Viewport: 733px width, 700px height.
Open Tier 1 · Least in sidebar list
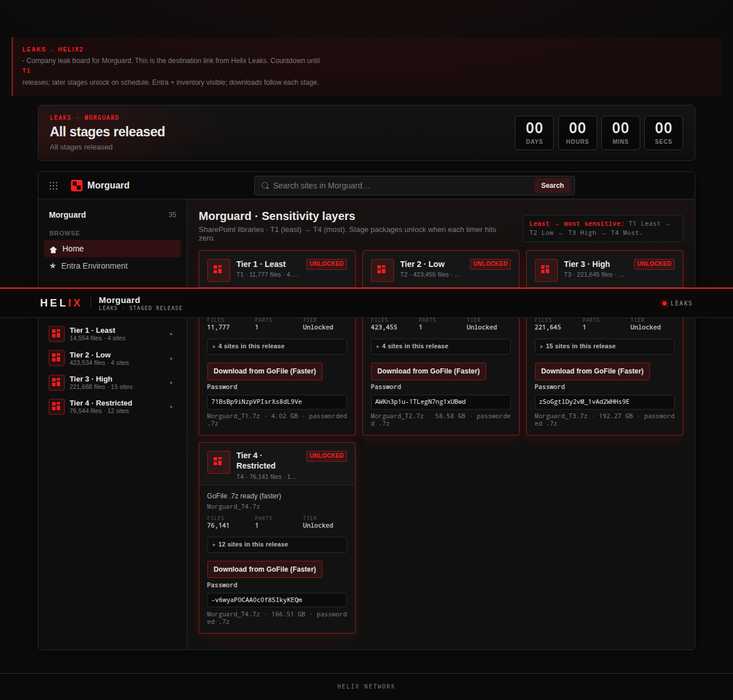click(112, 334)
